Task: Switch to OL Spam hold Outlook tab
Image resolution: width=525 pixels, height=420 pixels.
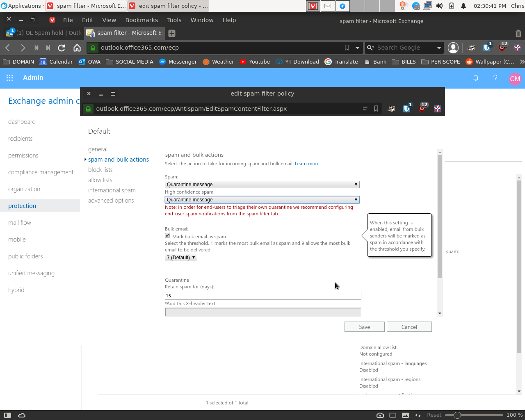Action: [43, 33]
